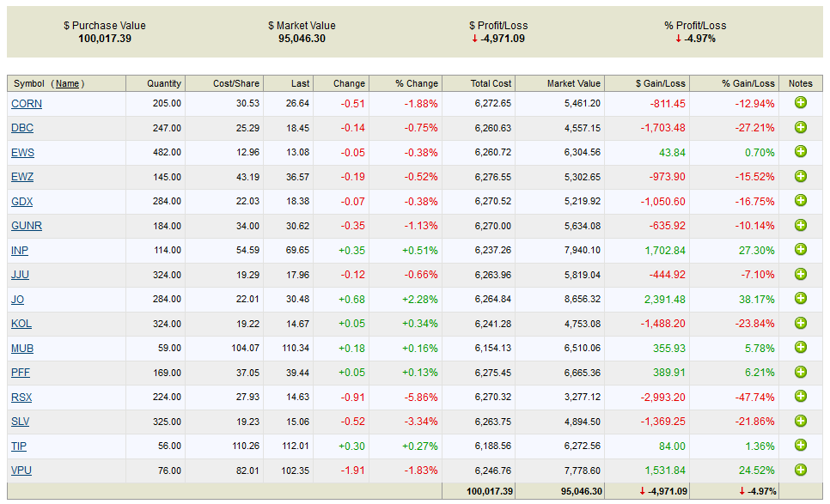The width and height of the screenshot is (830, 504).
Task: Add a note for the CORN row
Action: (x=800, y=103)
